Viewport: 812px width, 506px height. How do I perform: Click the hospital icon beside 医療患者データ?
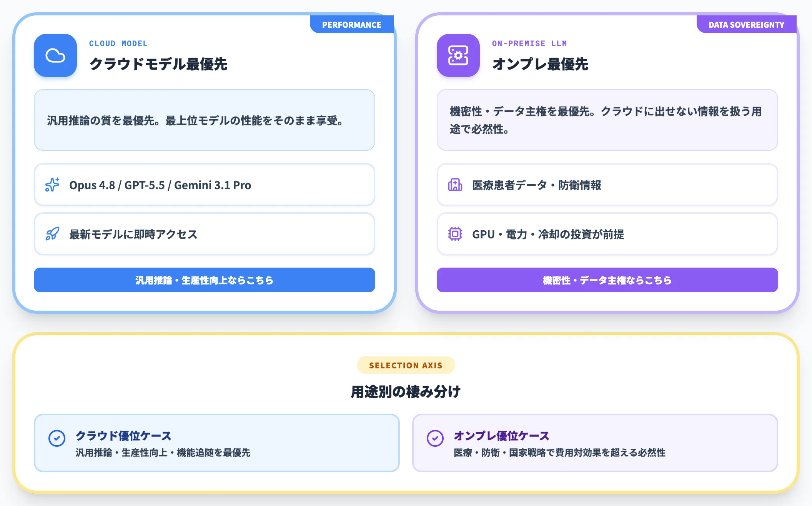(455, 185)
